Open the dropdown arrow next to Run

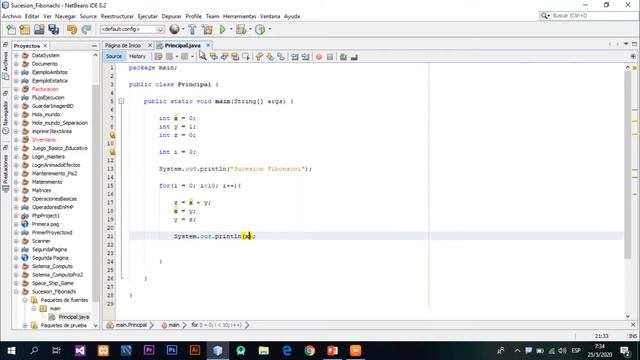coord(231,29)
